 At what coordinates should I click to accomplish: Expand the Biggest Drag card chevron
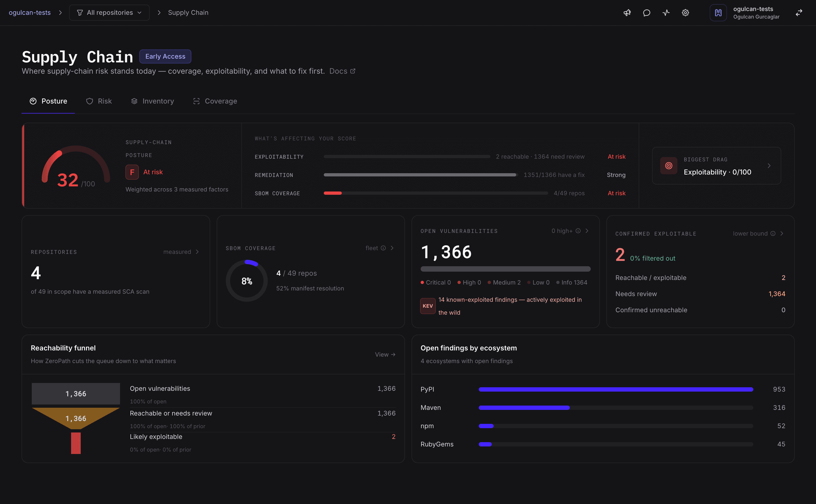[769, 166]
